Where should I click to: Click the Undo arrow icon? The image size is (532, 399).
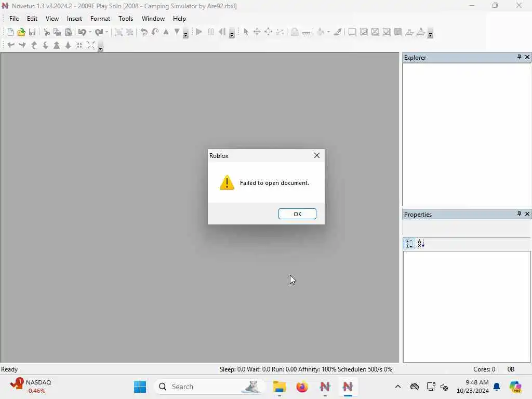pos(82,32)
